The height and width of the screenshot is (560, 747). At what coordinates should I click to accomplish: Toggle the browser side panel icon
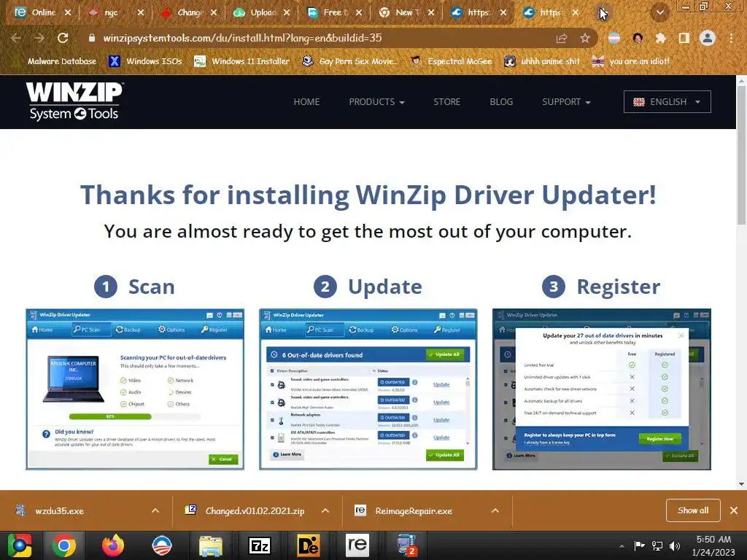click(x=684, y=38)
